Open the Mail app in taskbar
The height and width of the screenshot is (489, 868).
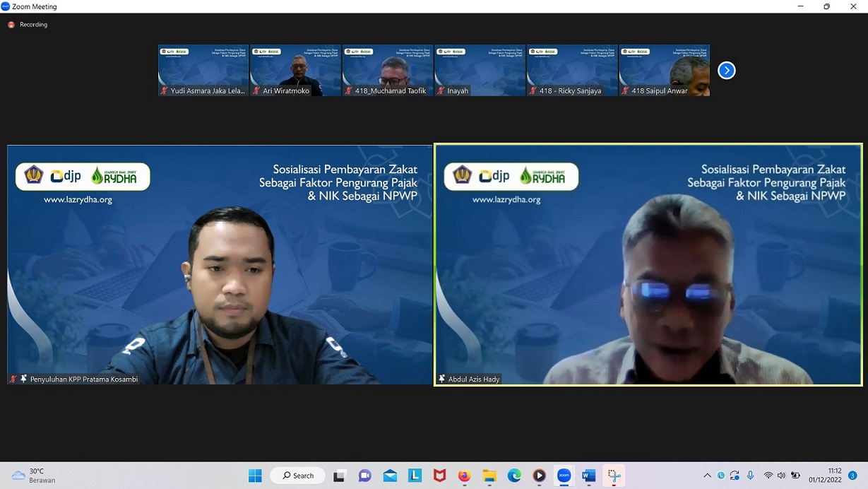(x=390, y=476)
